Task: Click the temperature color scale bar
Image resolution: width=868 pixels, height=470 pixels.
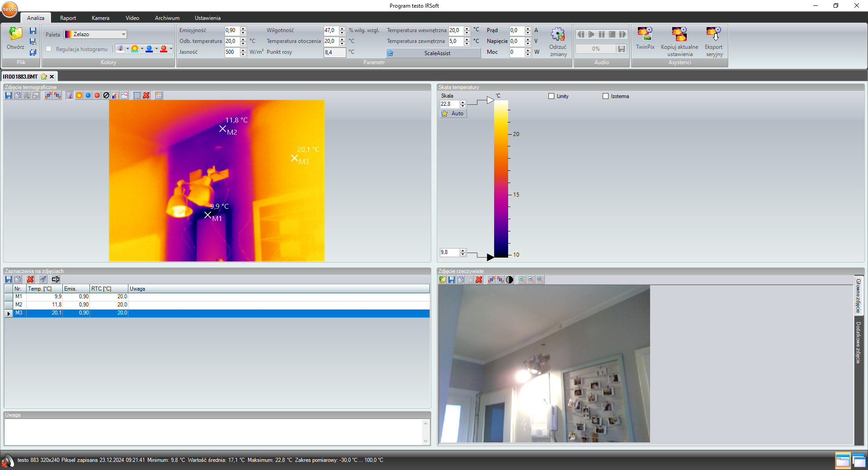Action: (501, 179)
